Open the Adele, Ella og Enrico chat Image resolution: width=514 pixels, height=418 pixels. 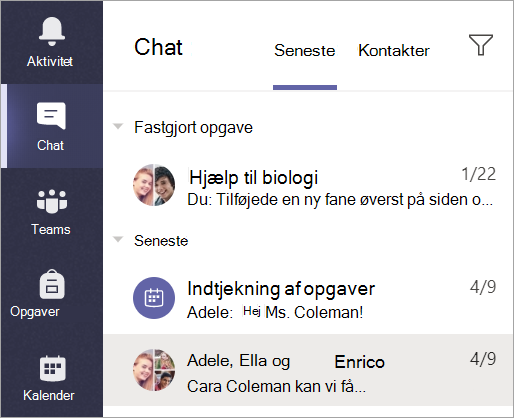point(308,370)
